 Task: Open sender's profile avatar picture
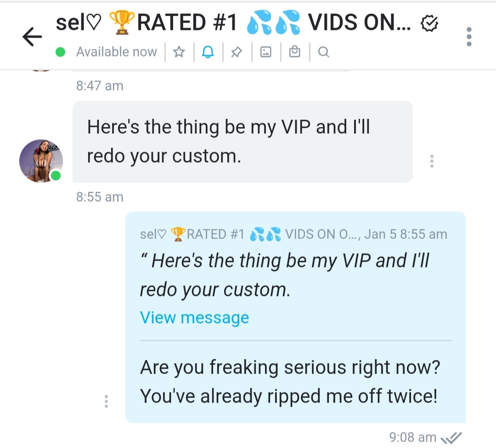click(x=41, y=161)
